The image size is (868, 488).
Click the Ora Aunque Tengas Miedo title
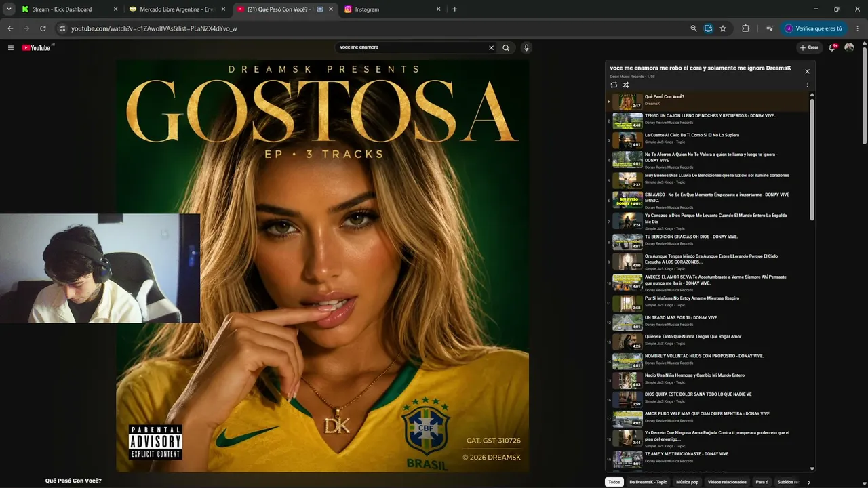point(711,259)
